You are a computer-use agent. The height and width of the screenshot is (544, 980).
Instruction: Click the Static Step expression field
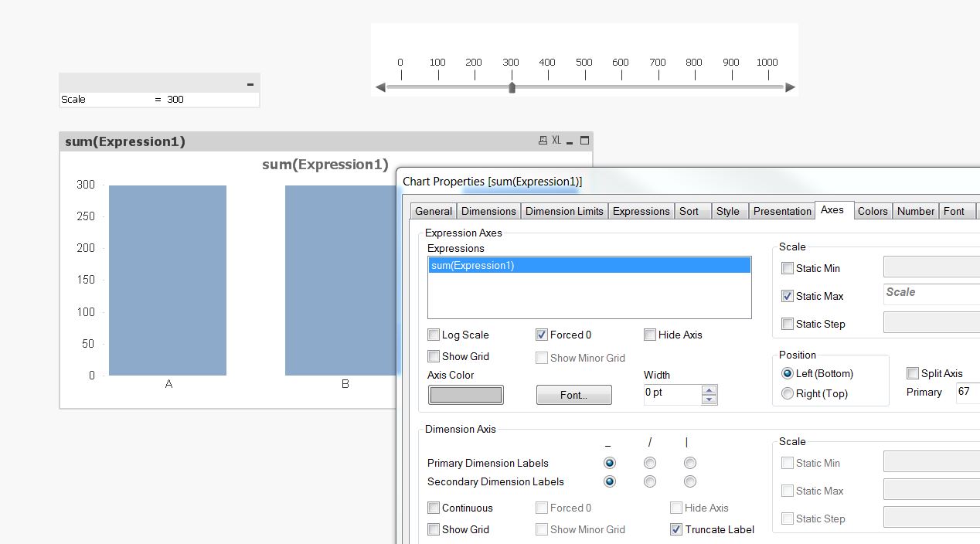931,323
